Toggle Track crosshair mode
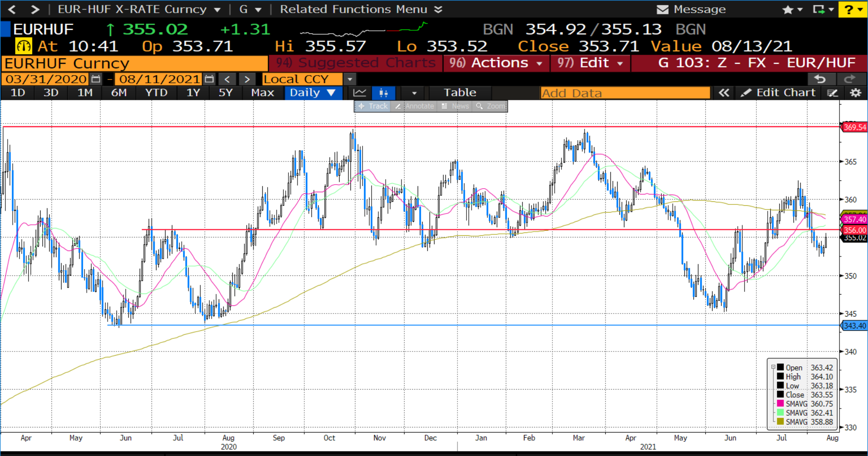 point(373,106)
